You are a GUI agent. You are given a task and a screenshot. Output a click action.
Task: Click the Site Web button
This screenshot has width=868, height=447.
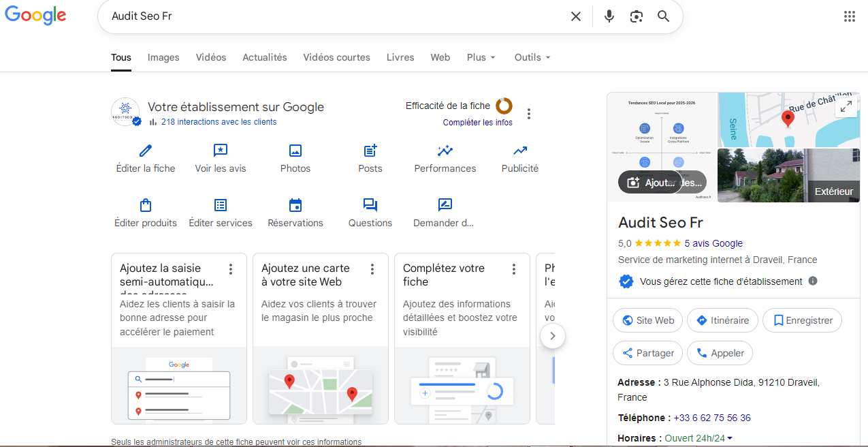coord(647,320)
